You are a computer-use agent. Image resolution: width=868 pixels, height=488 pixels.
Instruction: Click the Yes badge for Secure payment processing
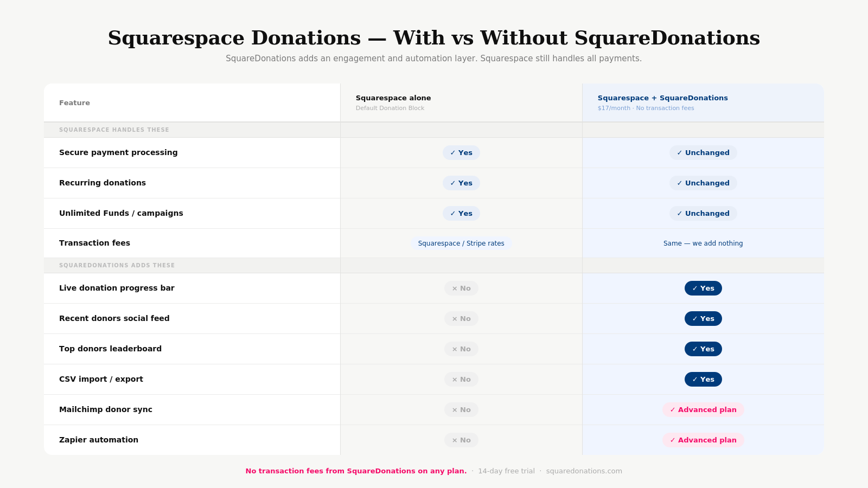click(461, 153)
